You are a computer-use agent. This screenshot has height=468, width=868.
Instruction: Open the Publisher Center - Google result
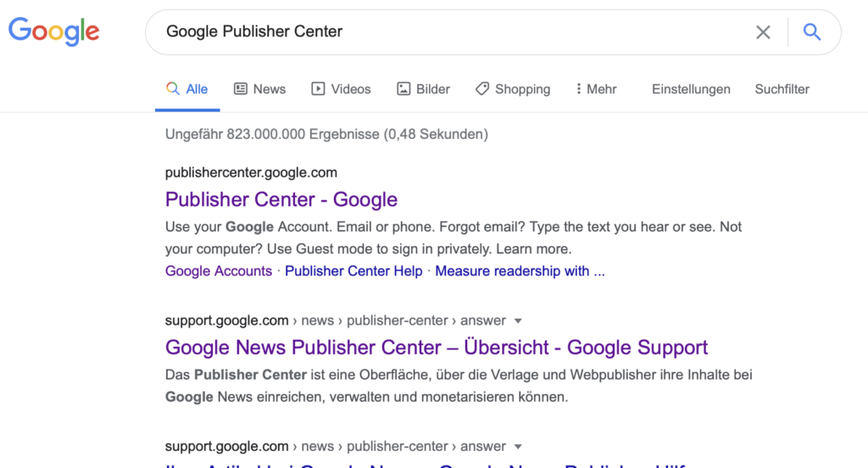pos(281,199)
